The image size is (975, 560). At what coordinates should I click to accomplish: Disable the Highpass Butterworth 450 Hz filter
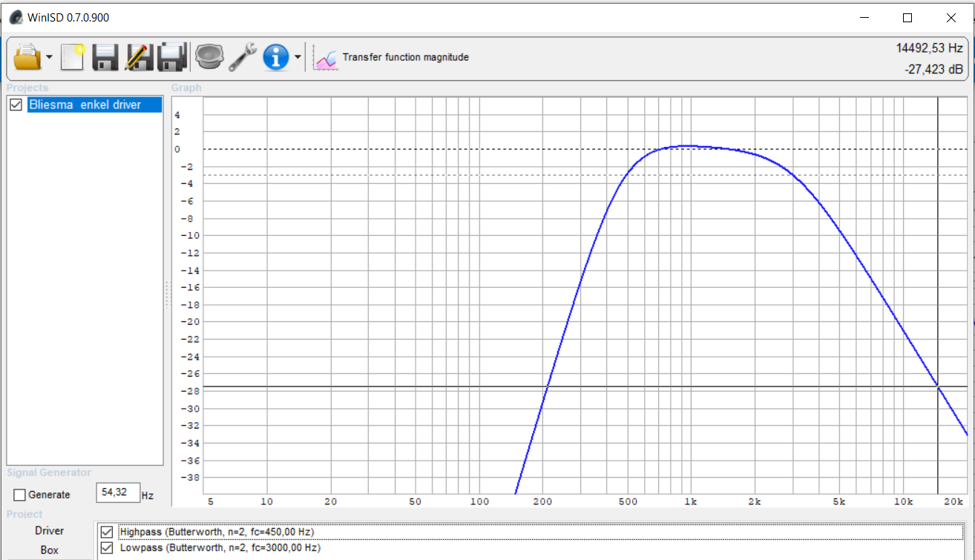point(108,532)
